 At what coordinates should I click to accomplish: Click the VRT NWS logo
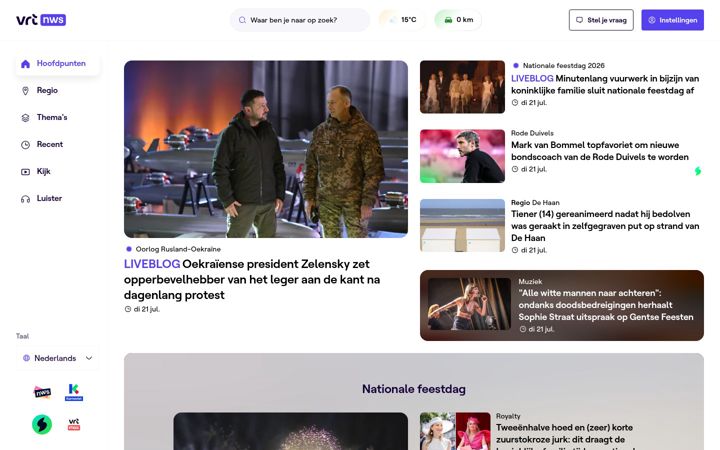click(x=41, y=20)
